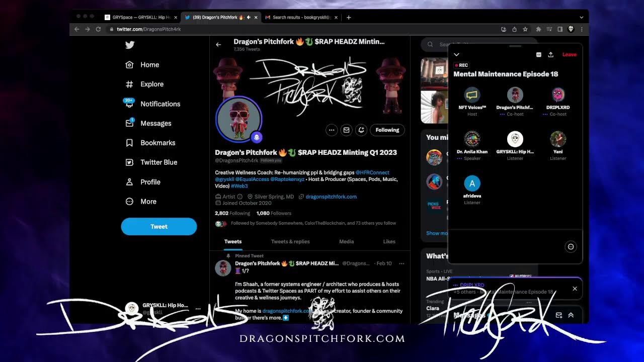644x362 pixels.
Task: Open the pinned tweet's three-dot menu
Action: click(x=401, y=263)
